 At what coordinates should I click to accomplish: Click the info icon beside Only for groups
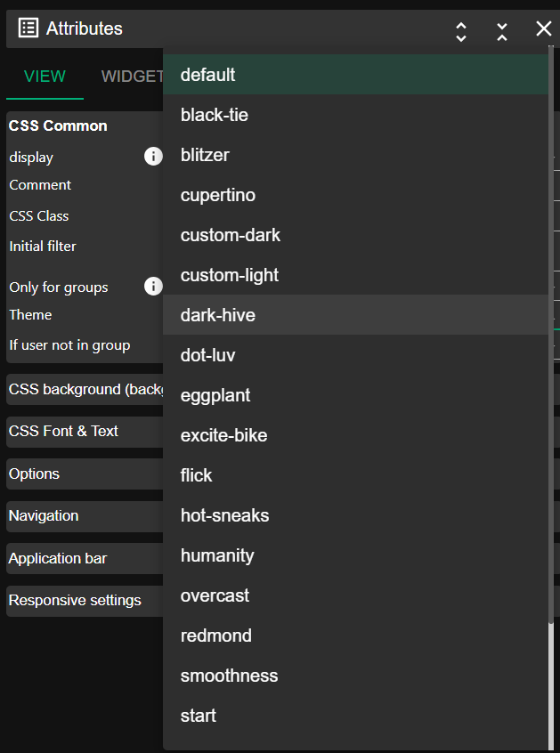153,287
